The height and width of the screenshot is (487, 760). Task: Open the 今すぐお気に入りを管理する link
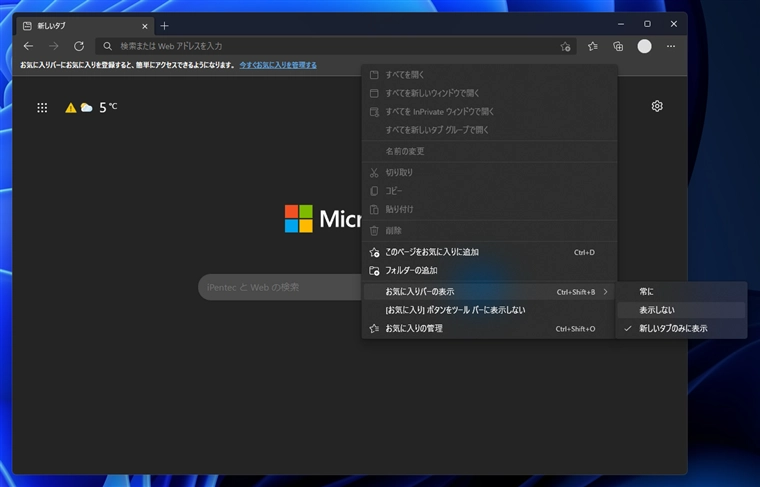pos(278,65)
